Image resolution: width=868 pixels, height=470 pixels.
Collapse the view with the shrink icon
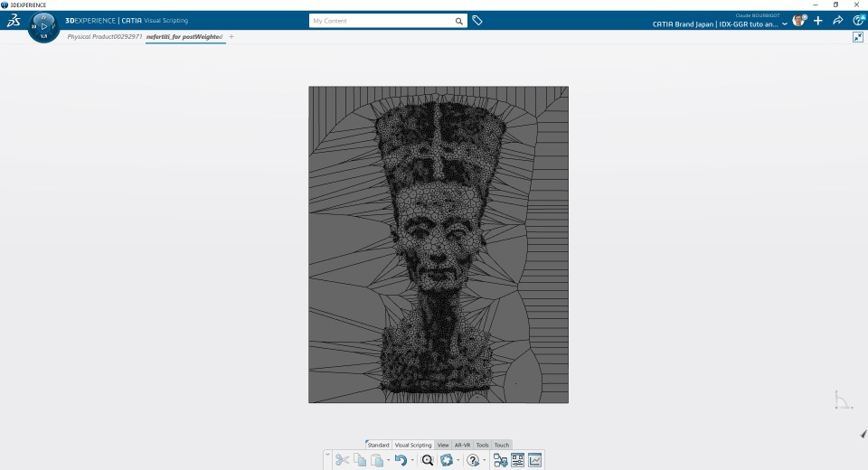coord(858,37)
